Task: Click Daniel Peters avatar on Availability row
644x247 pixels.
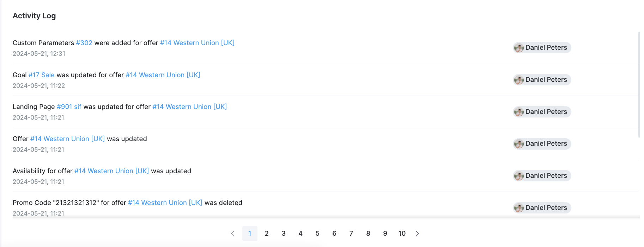Action: coord(519,176)
